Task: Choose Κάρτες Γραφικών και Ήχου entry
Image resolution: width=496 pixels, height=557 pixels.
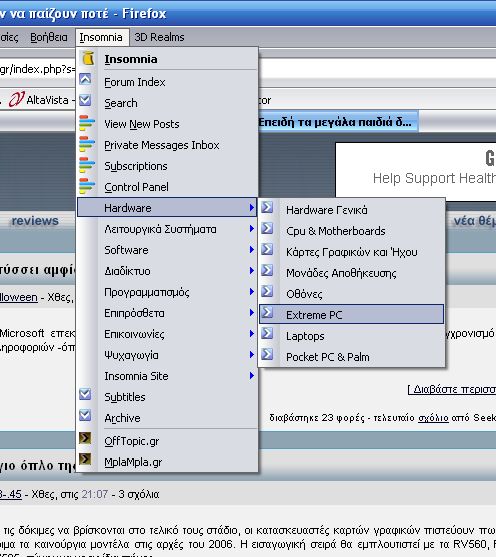Action: pyautogui.click(x=351, y=252)
